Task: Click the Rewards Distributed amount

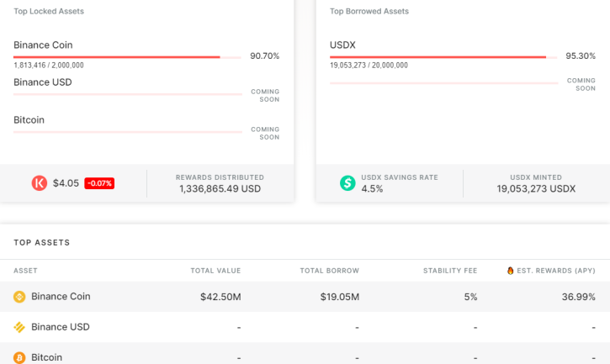Action: (220, 189)
